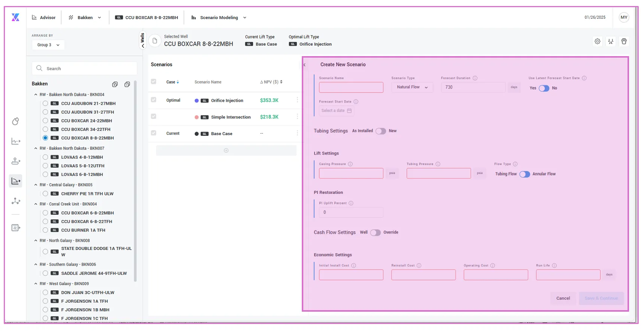Show info for Forecast Duration
644x333 pixels.
475,78
